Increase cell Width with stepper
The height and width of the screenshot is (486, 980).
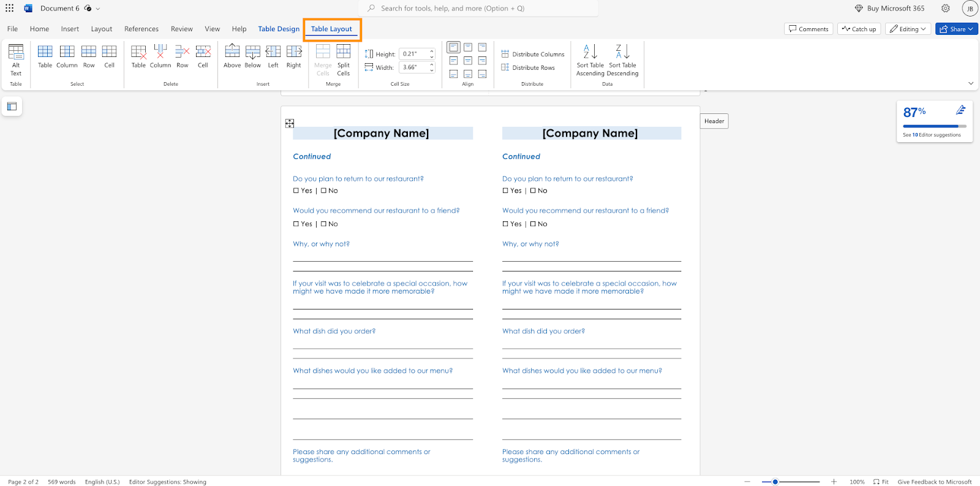[x=432, y=65]
